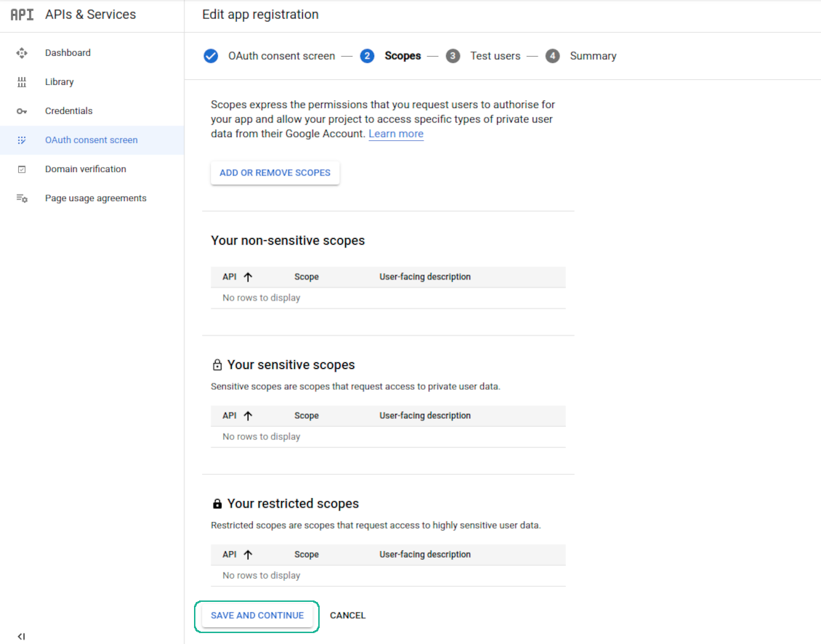
Task: Jump to Test users step
Action: click(495, 56)
